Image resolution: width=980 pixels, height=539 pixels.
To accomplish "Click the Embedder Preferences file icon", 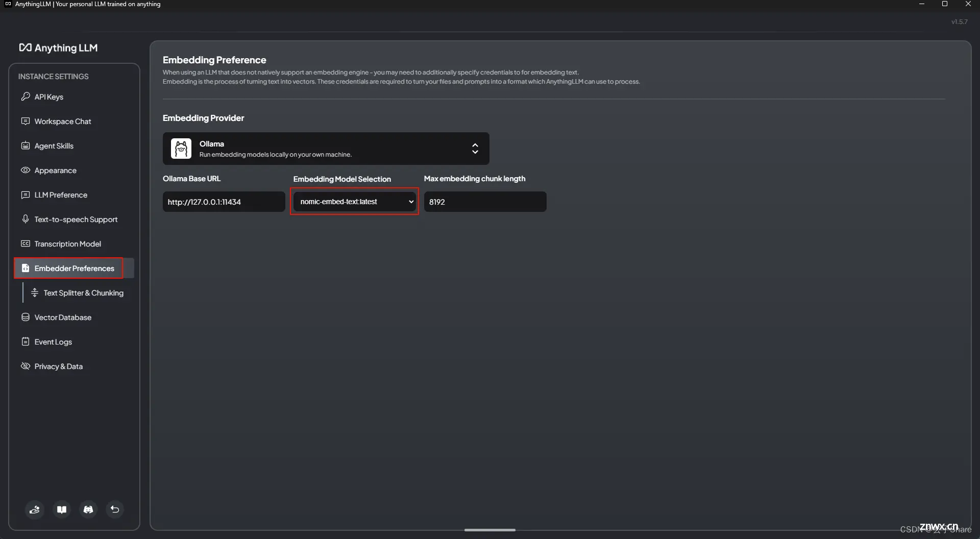I will (x=26, y=268).
